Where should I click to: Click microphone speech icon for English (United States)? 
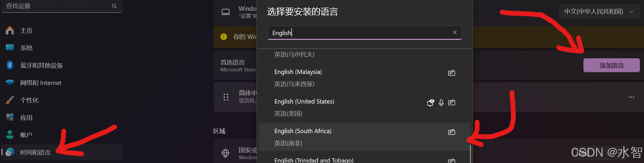[x=441, y=103]
